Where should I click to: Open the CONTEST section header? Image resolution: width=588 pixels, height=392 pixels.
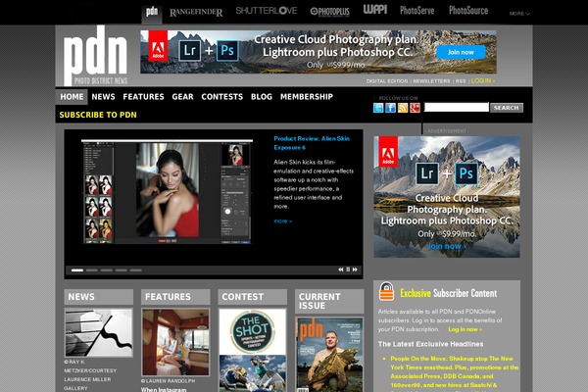coord(253,297)
